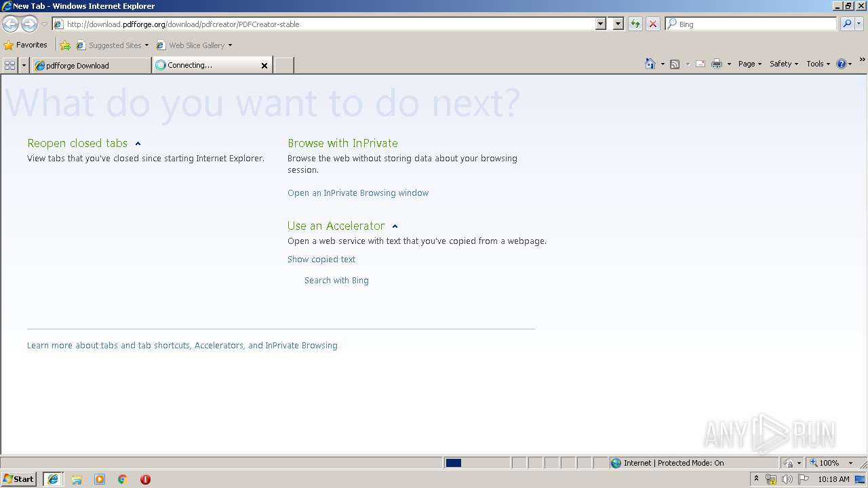This screenshot has width=868, height=488.
Task: Click the Search with Bing link
Action: pos(336,280)
